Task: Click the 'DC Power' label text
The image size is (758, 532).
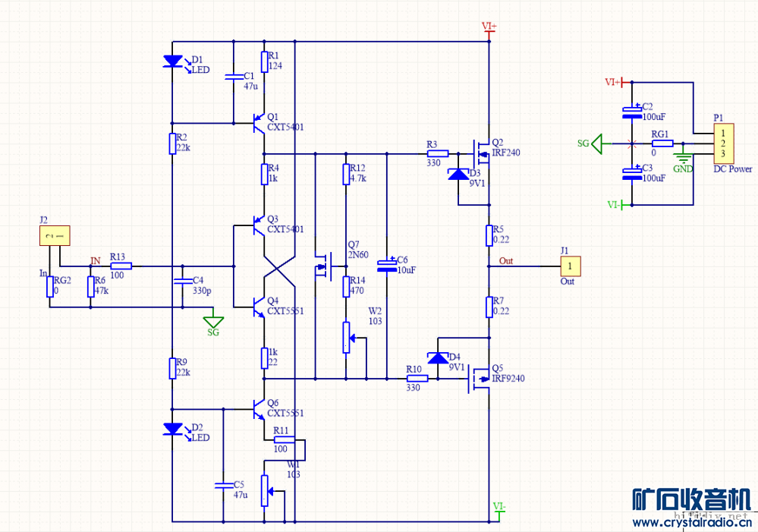Action: click(733, 168)
